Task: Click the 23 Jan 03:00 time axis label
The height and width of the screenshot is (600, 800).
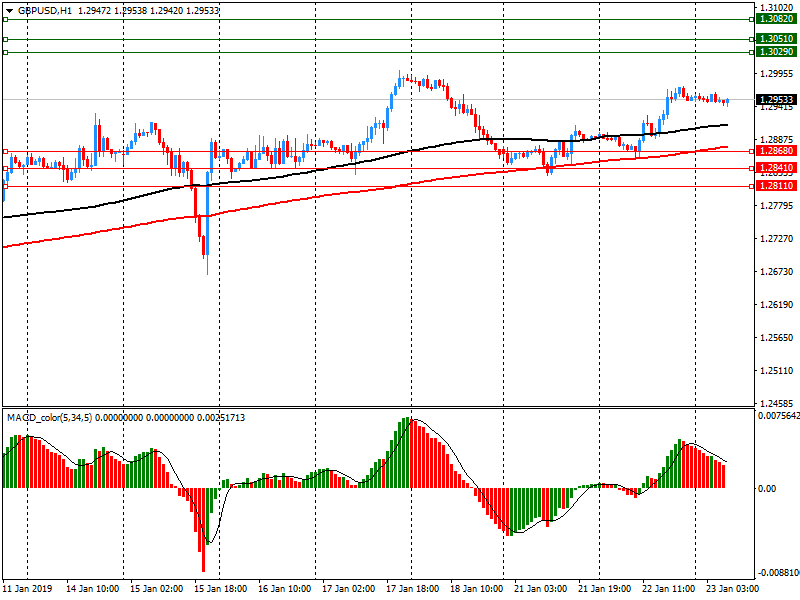Action: point(733,588)
